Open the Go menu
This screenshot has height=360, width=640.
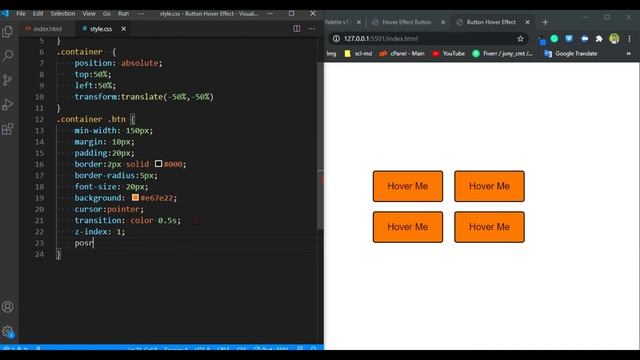pos(107,13)
